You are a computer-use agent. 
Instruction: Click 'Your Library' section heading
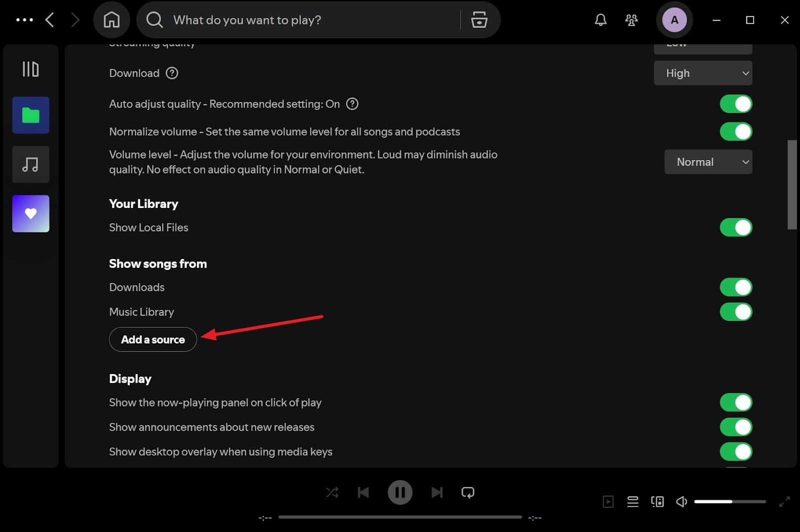(143, 204)
